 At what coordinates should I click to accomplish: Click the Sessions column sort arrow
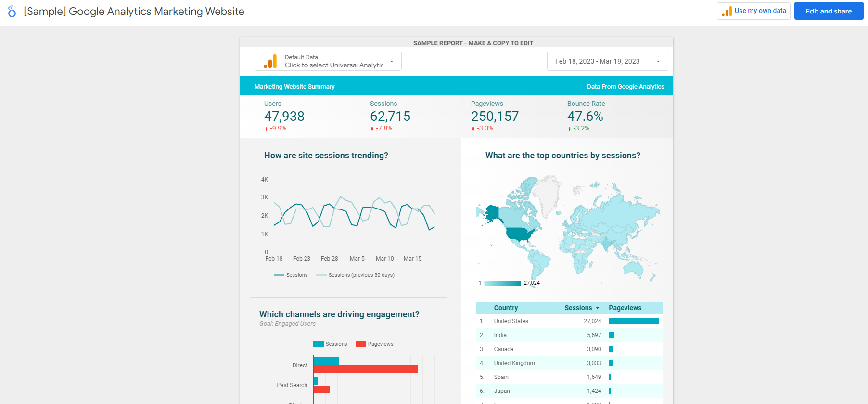pyautogui.click(x=598, y=308)
